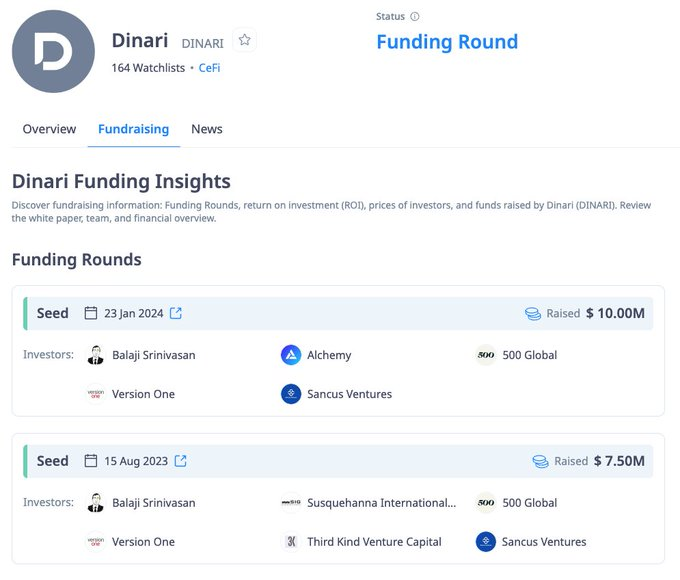Click Balaji Srinivasan avatar in Jan 2024 round
The width and height of the screenshot is (680, 580).
(96, 355)
